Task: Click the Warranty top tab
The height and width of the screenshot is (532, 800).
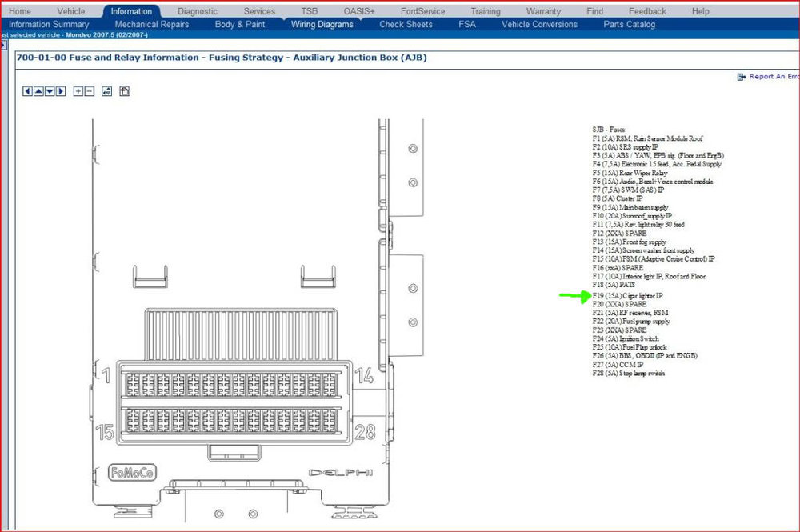Action: click(543, 11)
